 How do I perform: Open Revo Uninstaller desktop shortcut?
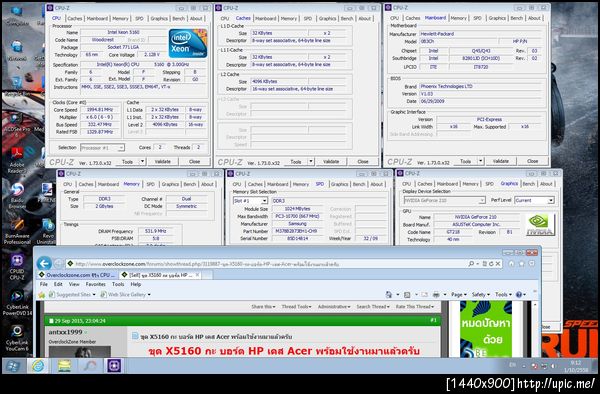coord(47,231)
